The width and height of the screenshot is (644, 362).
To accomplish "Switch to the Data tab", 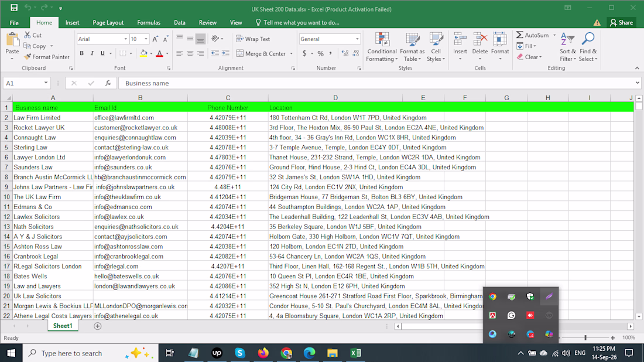I will click(180, 23).
